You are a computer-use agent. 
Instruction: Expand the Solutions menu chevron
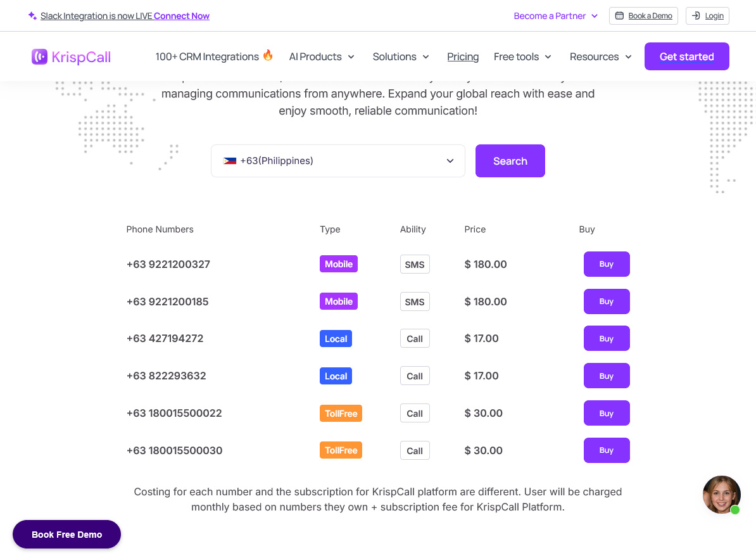(425, 57)
